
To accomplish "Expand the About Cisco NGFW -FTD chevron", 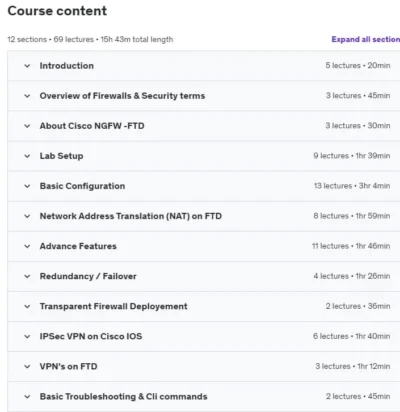I will [x=27, y=126].
